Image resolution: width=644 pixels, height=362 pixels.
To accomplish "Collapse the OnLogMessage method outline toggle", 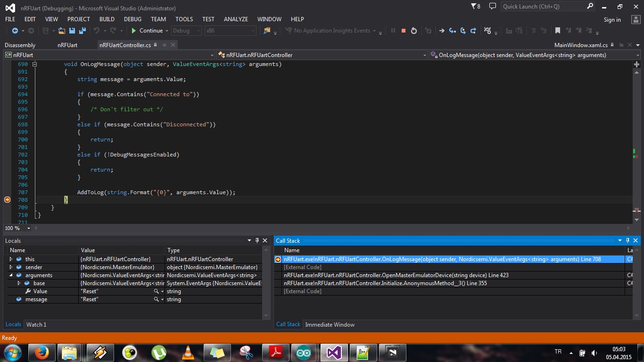I will tap(34, 64).
